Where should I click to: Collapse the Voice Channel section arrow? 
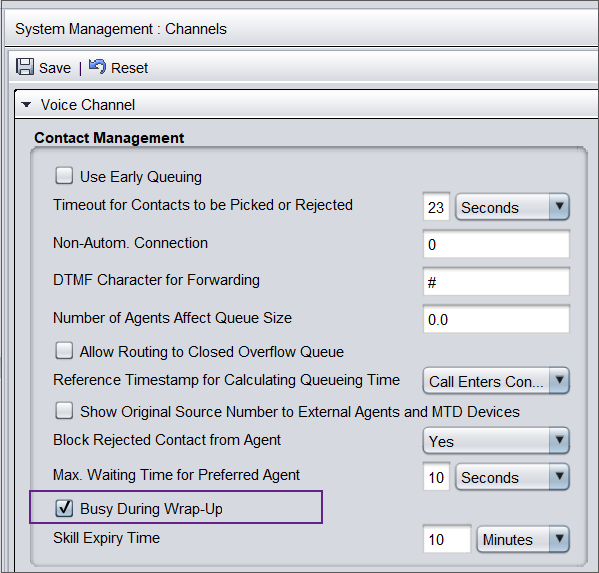click(x=26, y=105)
